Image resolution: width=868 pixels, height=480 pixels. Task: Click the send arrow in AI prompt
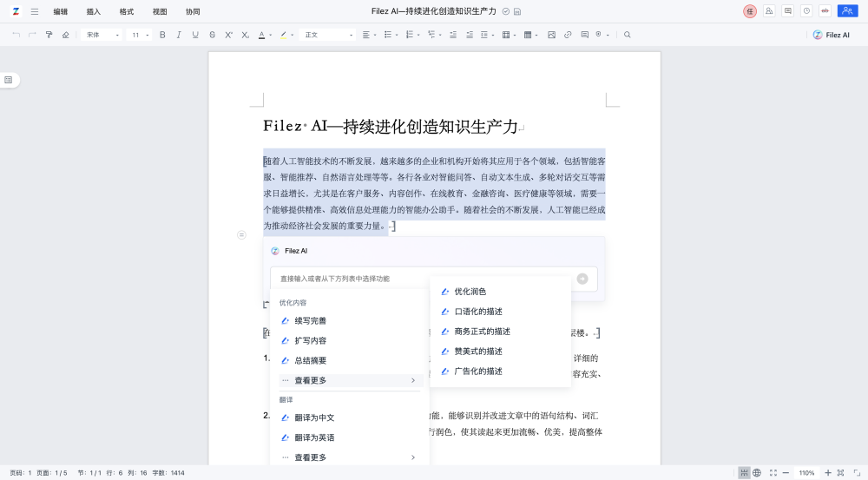click(x=582, y=279)
